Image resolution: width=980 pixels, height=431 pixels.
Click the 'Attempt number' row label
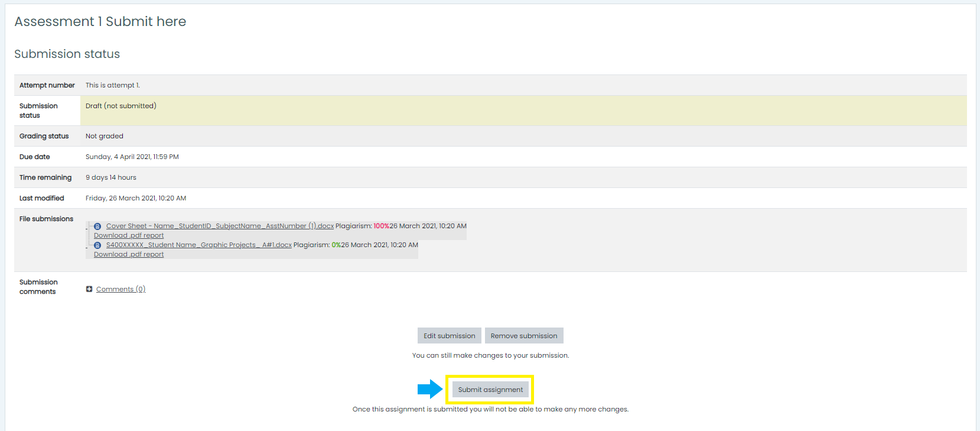point(47,85)
